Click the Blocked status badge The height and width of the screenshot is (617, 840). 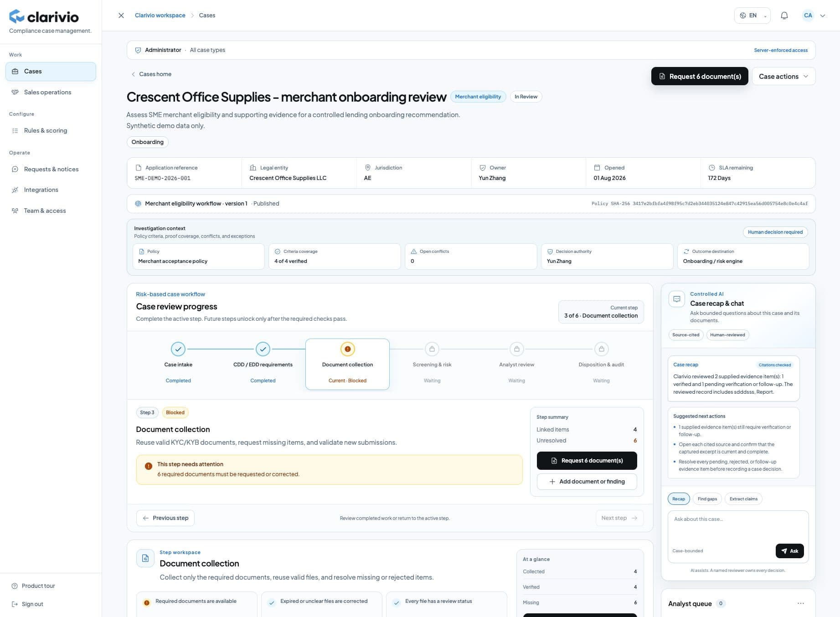[x=175, y=413]
